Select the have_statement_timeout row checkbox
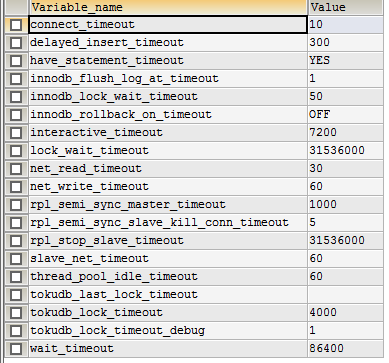 [x=16, y=61]
